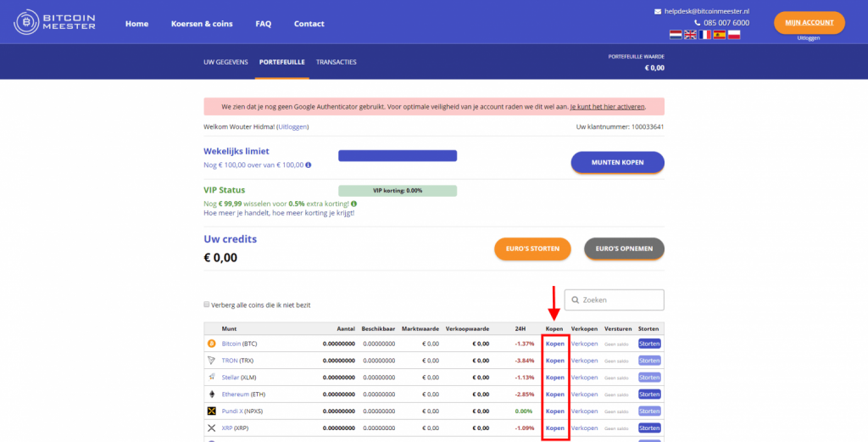Open the Contact page
Screen dimensions: 868x442
[x=309, y=24]
